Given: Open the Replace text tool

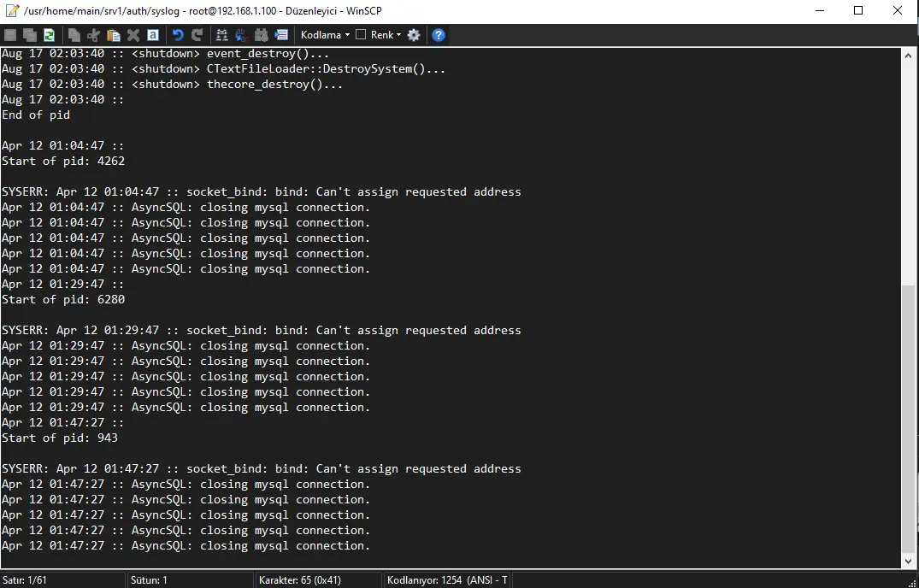Looking at the screenshot, I should pyautogui.click(x=241, y=35).
